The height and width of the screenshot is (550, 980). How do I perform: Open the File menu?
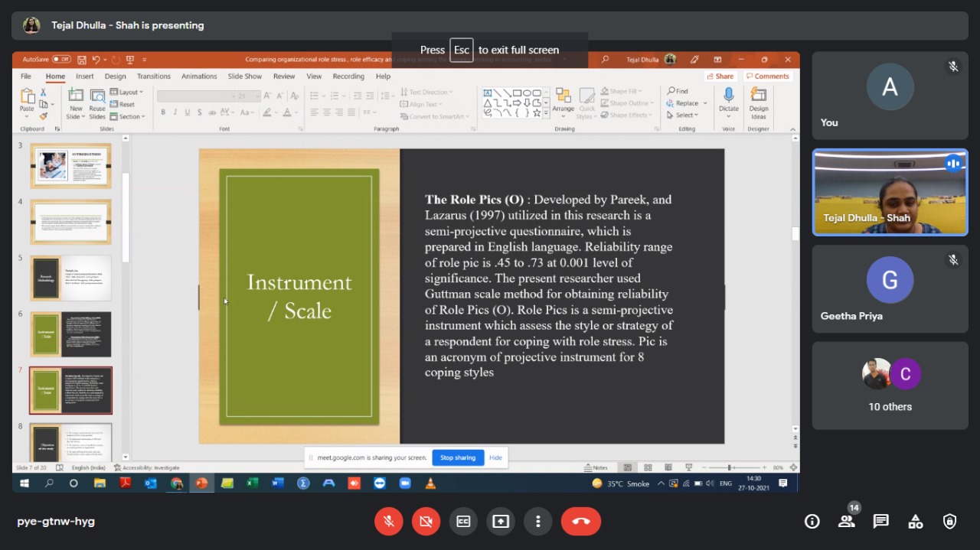pos(26,76)
